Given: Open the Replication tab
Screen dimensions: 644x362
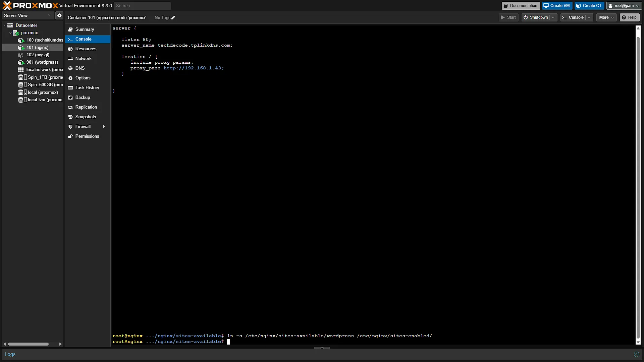Looking at the screenshot, I should tap(88, 107).
